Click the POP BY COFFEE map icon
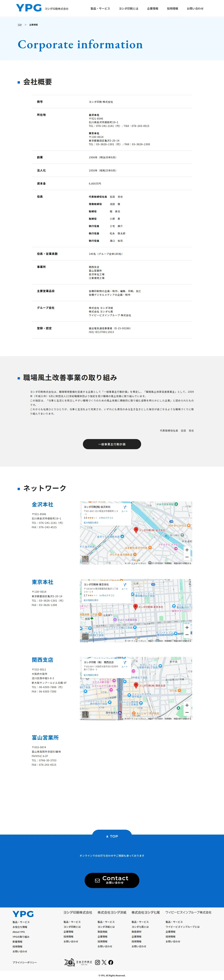The width and height of the screenshot is (224, 980). [x=189, y=526]
